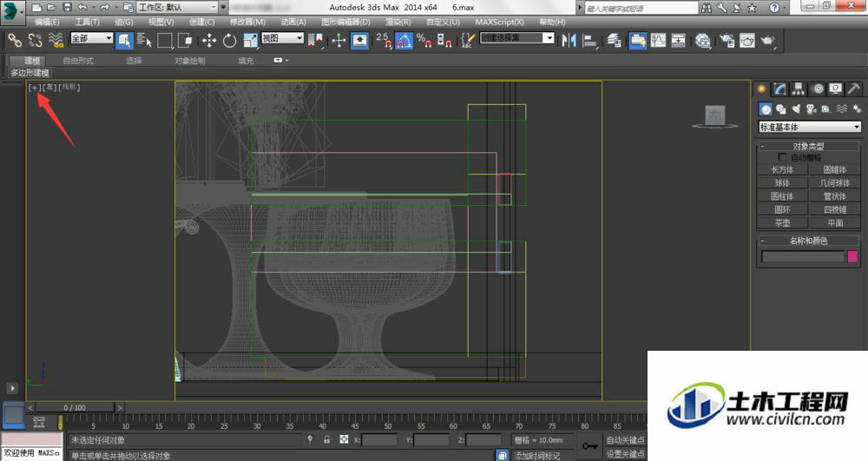Open Select by Name list tool
Image resolution: width=868 pixels, height=461 pixels.
click(x=144, y=41)
